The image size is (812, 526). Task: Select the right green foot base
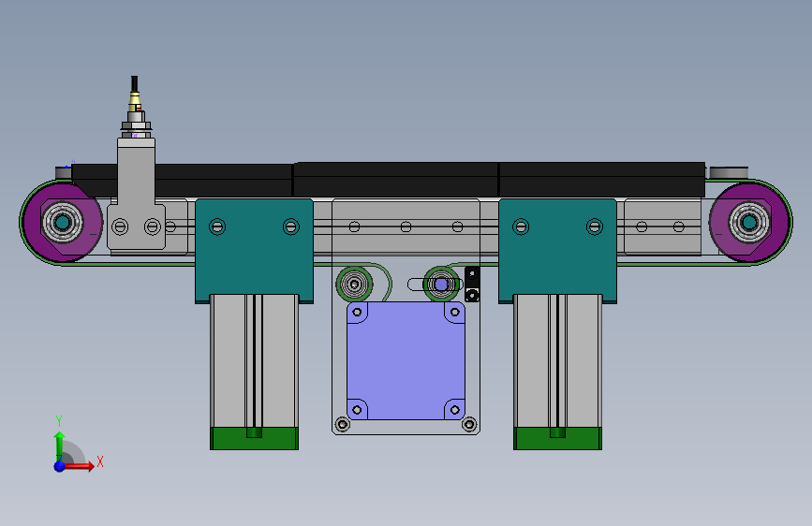[x=557, y=439]
